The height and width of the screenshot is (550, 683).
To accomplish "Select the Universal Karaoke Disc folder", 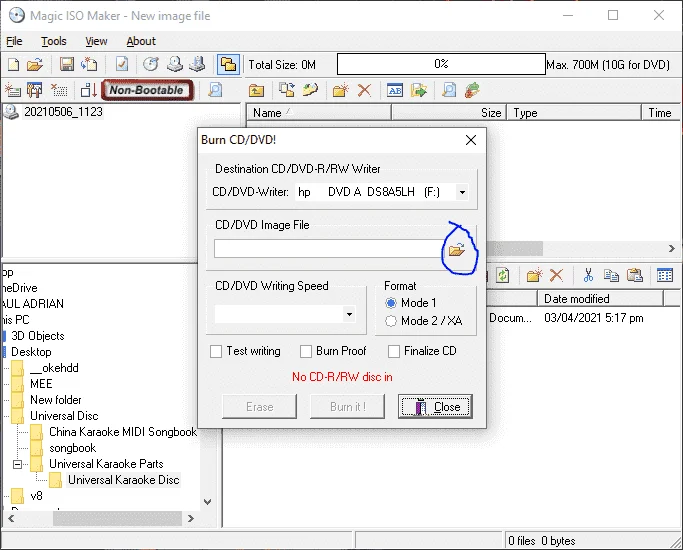I will (124, 480).
